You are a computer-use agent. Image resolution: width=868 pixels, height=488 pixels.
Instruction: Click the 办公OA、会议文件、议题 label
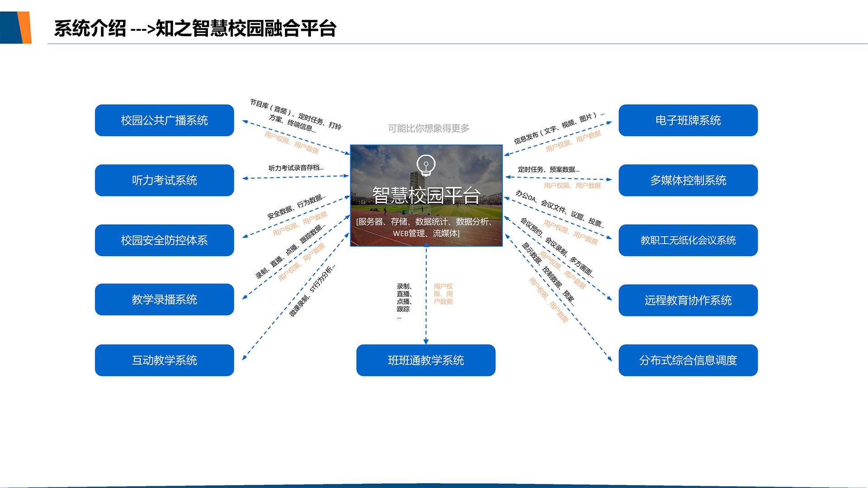(560, 209)
